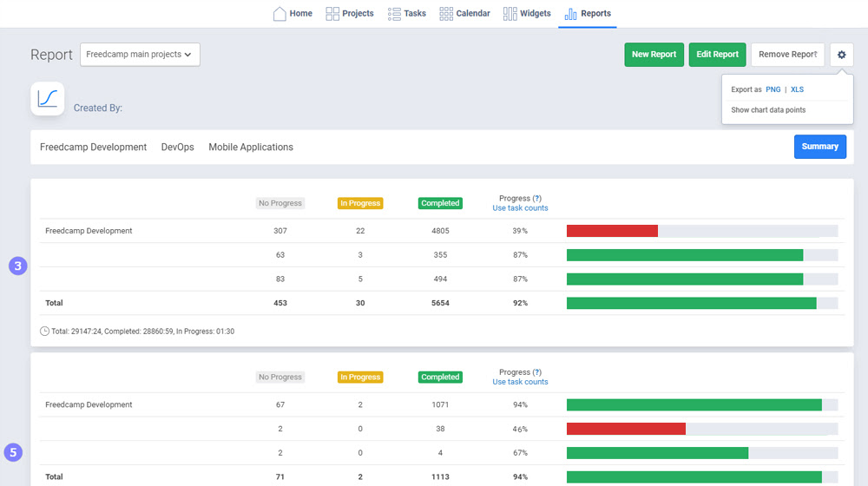Click Use task counts in first table

pos(520,208)
